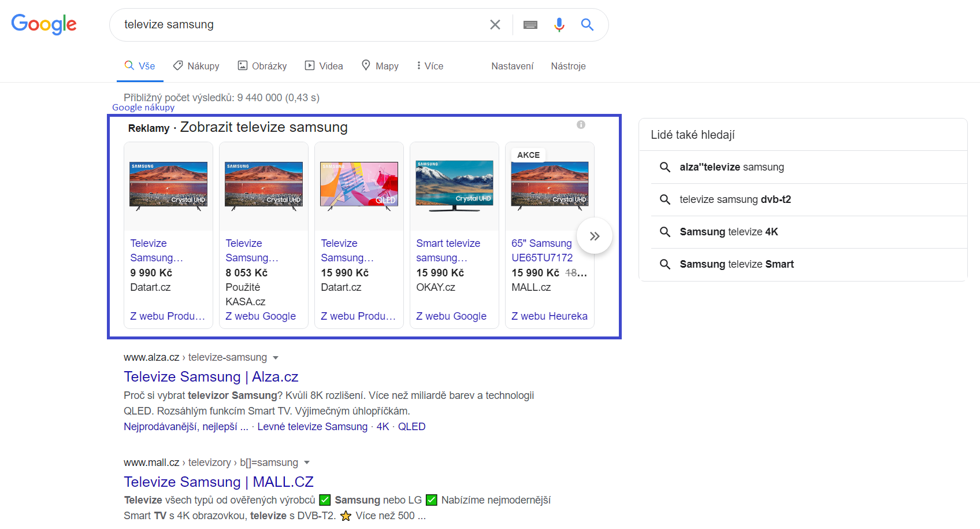Clear the search box with the X icon

495,25
